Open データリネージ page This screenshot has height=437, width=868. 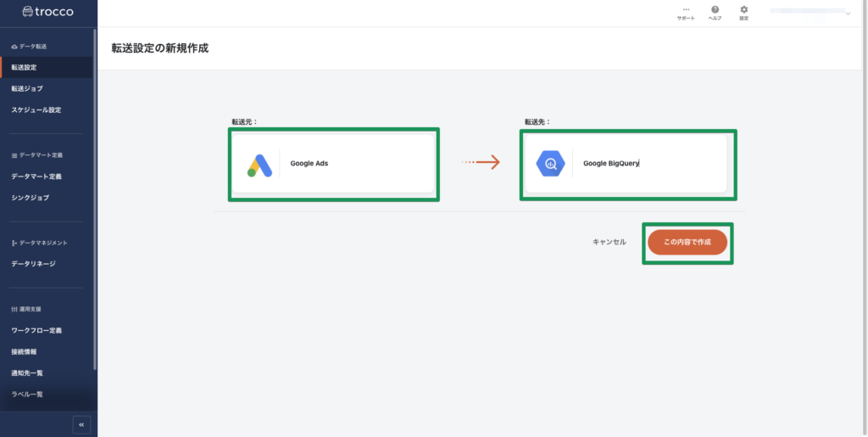pos(33,264)
